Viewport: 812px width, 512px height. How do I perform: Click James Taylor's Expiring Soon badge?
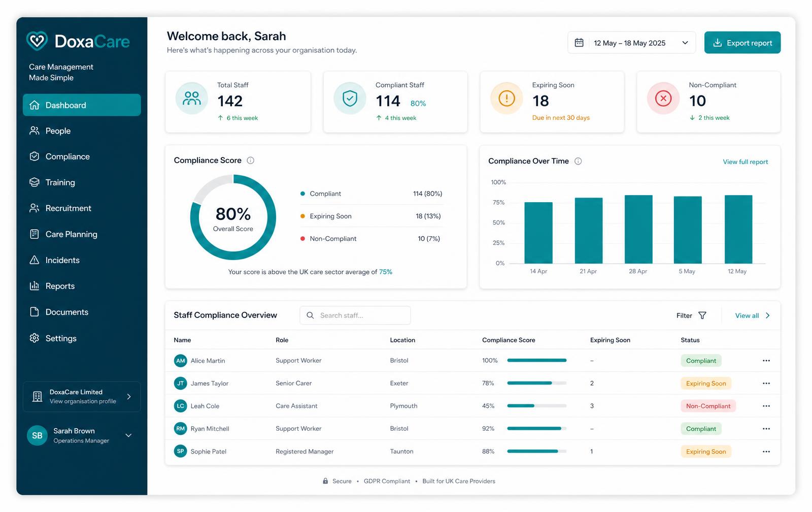pyautogui.click(x=706, y=383)
